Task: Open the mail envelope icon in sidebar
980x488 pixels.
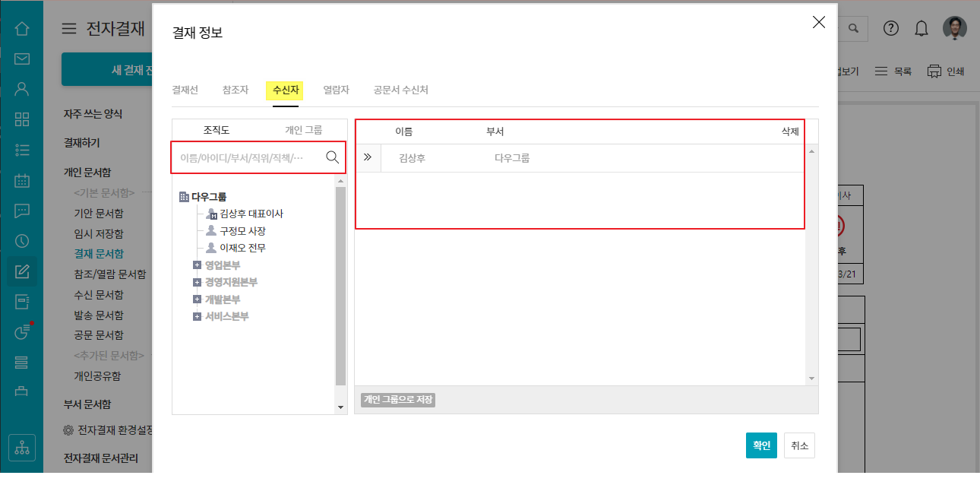Action: pyautogui.click(x=22, y=59)
